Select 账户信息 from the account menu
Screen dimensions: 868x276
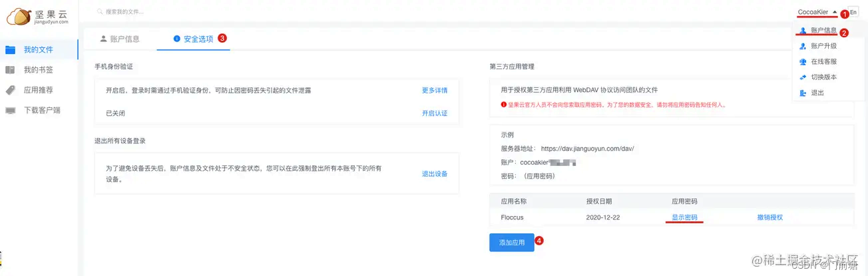click(x=824, y=31)
